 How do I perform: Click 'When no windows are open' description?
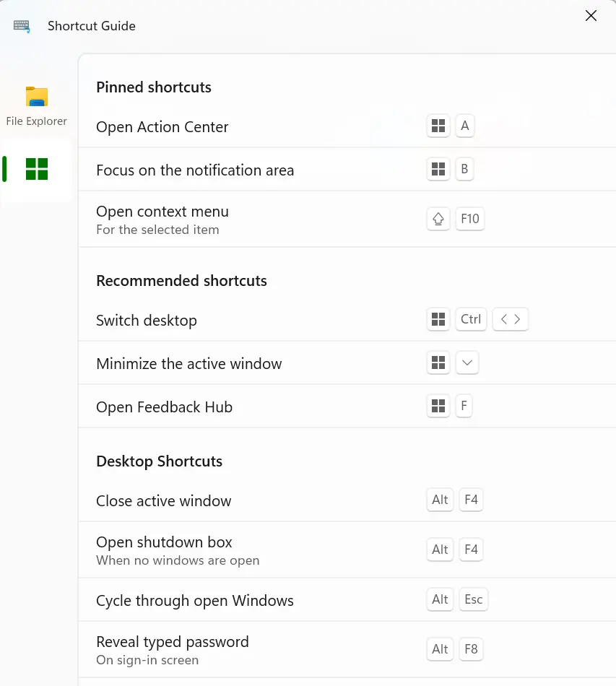point(178,560)
